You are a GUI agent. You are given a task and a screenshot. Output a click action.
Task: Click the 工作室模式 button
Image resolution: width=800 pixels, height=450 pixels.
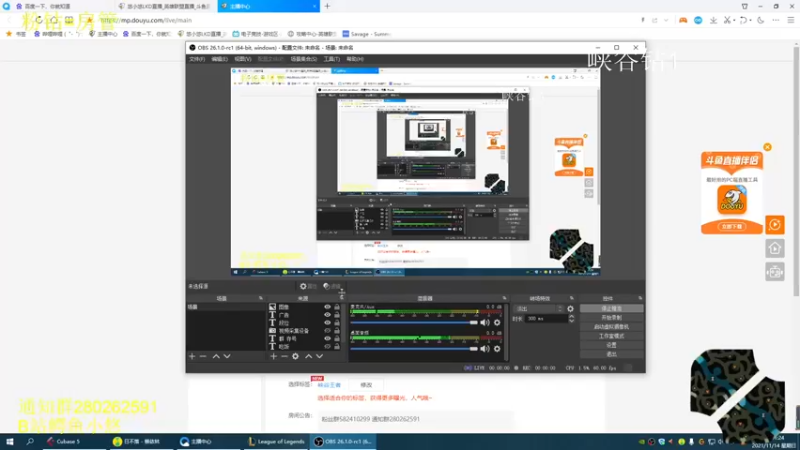point(611,336)
